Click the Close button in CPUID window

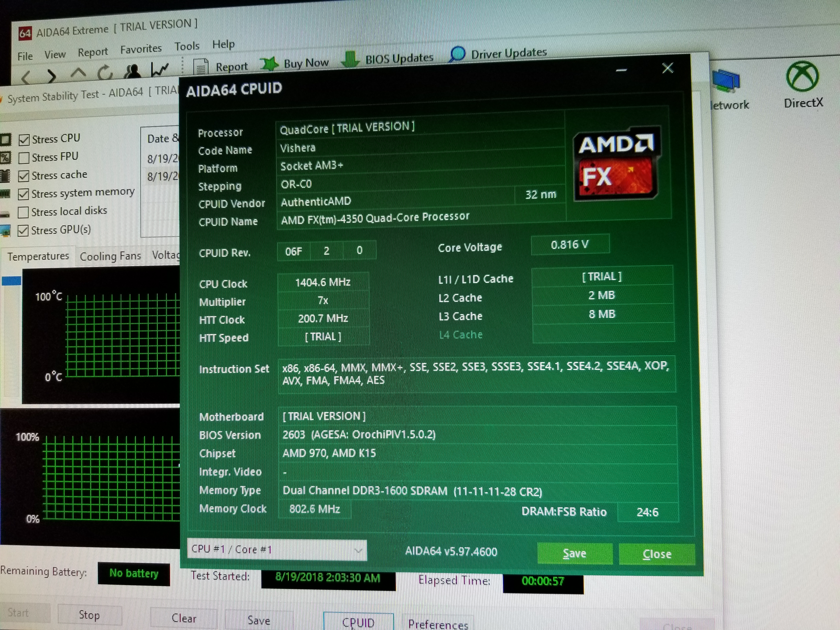[x=657, y=554]
